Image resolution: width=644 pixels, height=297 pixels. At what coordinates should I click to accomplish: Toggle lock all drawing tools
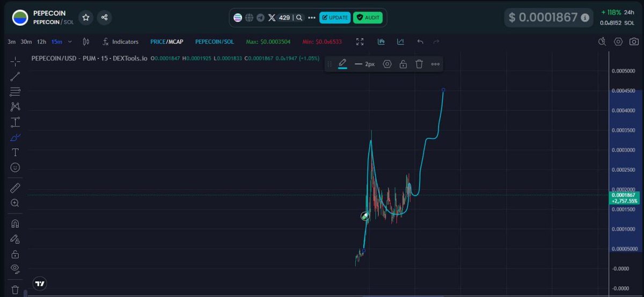(x=15, y=254)
